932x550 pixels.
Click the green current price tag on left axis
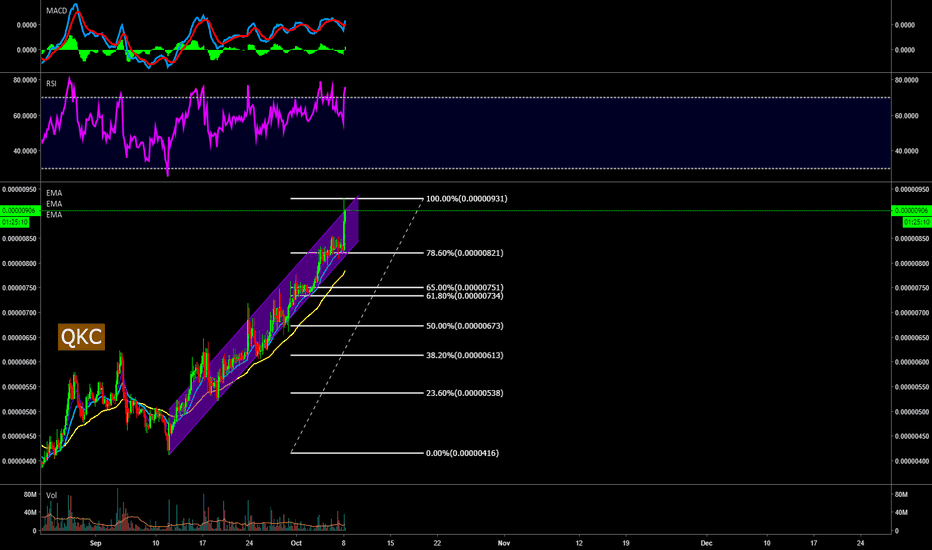[x=18, y=210]
